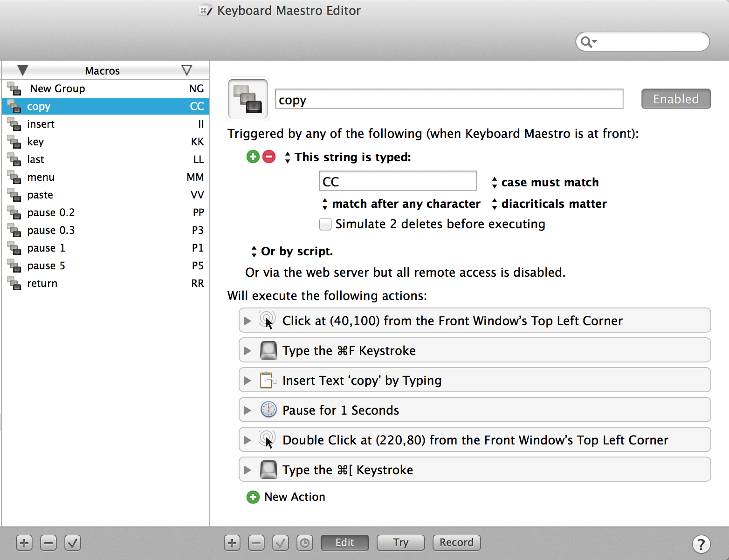Viewport: 729px width, 560px height.
Task: Add a new trigger with green plus
Action: pos(253,157)
